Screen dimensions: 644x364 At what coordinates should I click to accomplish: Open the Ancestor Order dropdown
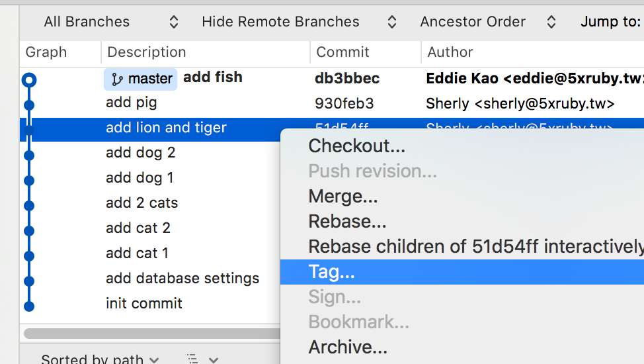(x=488, y=22)
